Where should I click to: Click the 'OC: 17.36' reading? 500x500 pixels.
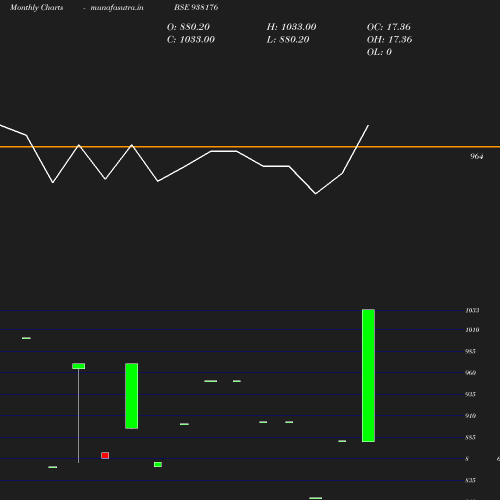point(389,27)
